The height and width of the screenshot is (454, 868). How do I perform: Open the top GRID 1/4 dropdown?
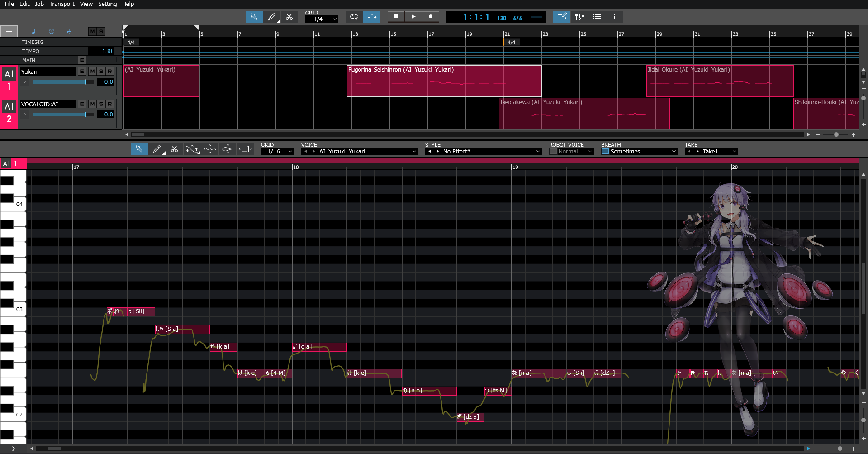point(322,19)
